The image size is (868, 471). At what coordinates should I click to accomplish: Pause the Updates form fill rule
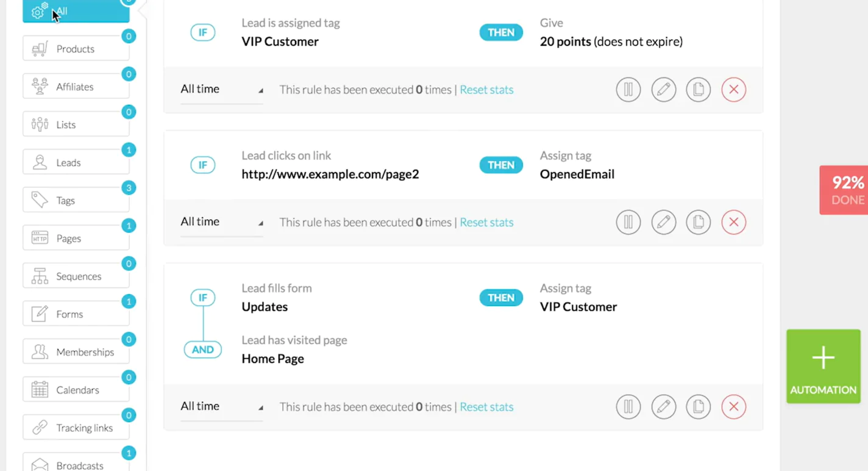coord(628,406)
